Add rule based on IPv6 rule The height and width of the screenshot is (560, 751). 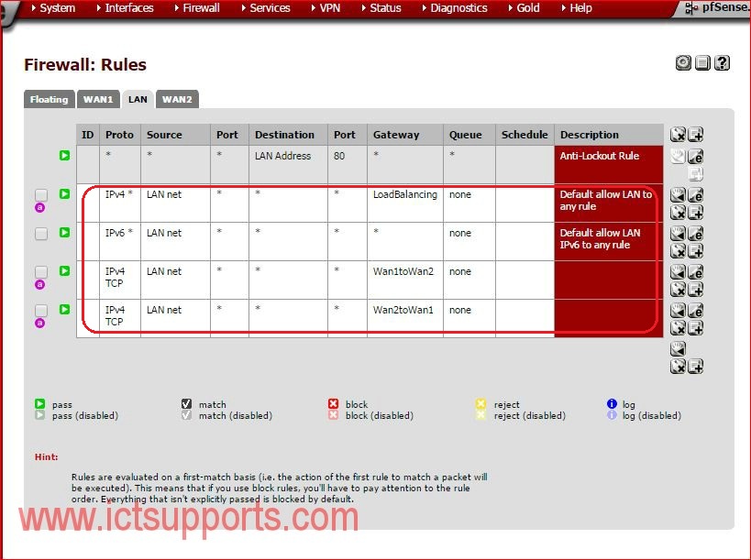coord(695,250)
